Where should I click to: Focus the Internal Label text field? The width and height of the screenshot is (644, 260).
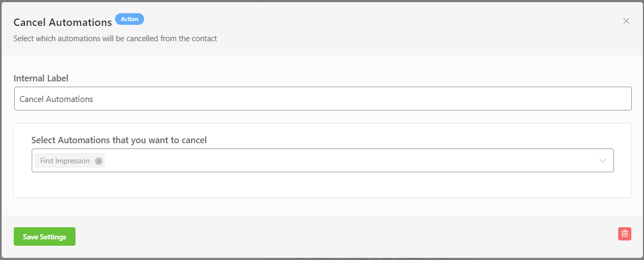323,99
